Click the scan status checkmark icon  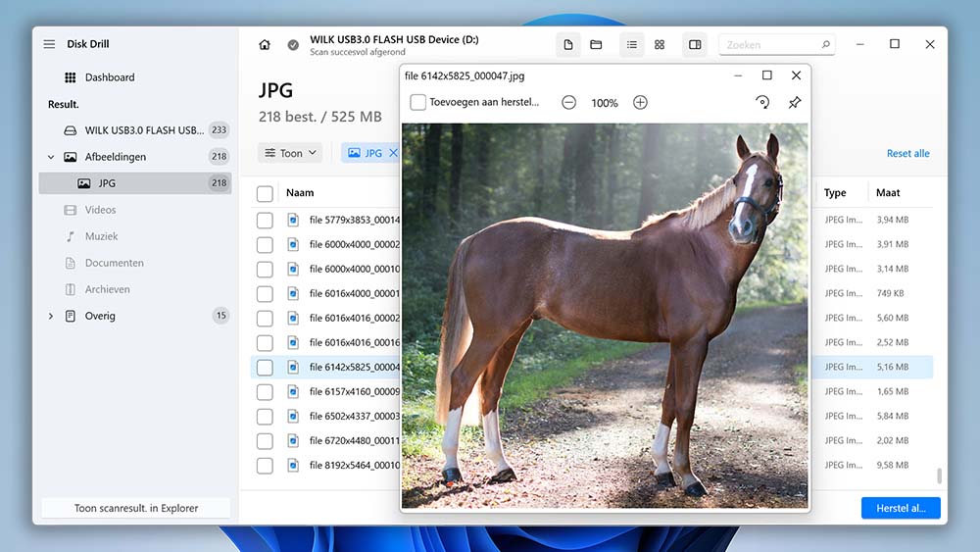(x=293, y=45)
